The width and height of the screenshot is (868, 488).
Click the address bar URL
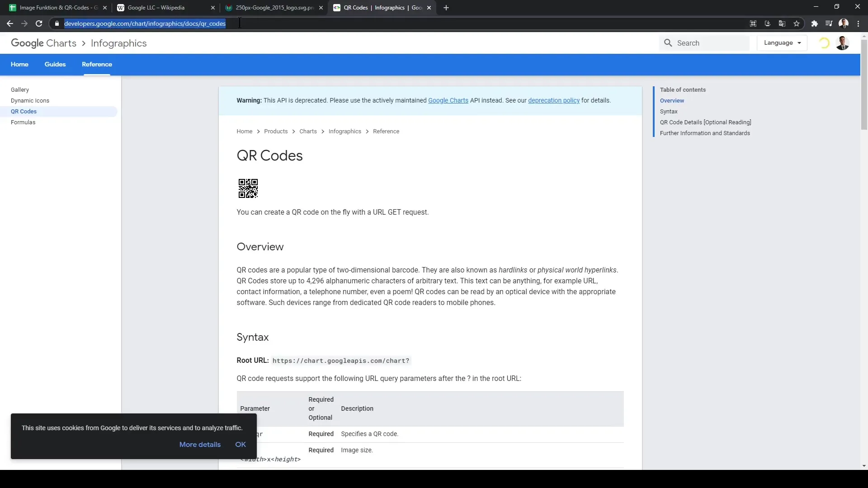(x=145, y=23)
